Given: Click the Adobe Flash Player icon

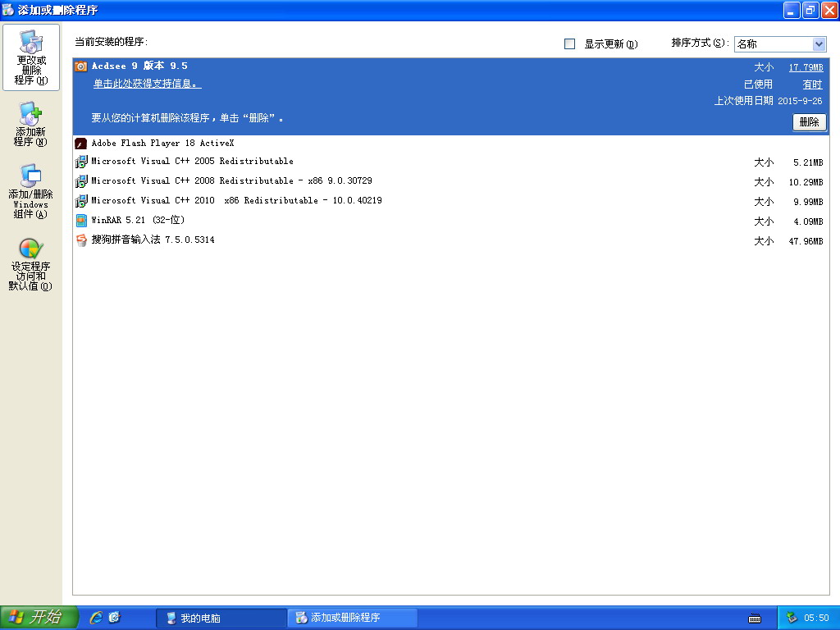Looking at the screenshot, I should [81, 144].
